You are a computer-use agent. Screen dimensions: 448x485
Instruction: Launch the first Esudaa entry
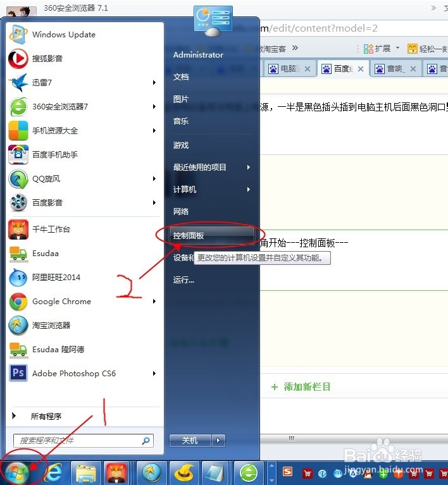tap(84, 254)
